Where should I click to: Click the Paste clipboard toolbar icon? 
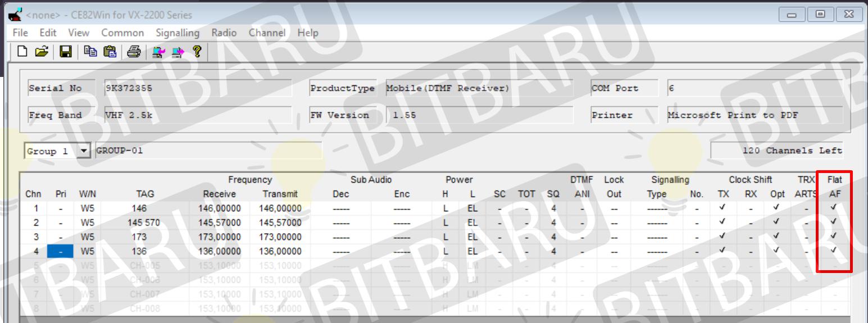(110, 52)
